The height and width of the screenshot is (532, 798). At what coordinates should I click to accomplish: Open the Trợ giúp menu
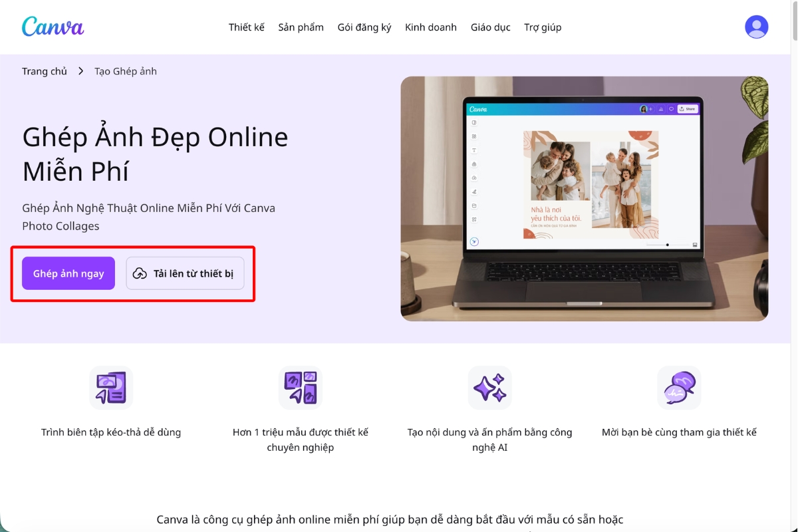(x=543, y=27)
